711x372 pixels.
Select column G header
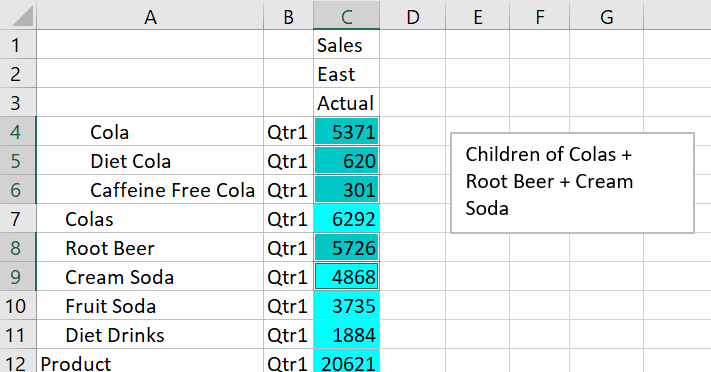tap(607, 16)
